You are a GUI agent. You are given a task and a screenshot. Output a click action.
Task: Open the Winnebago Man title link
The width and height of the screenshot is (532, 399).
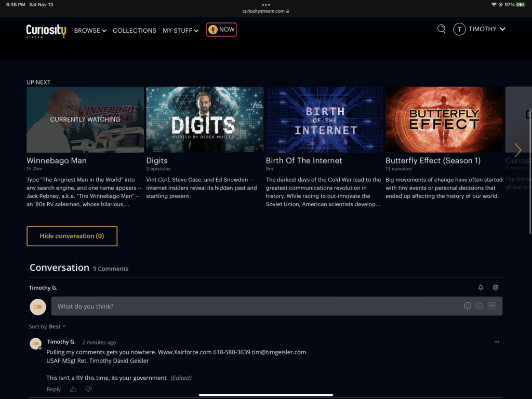[56, 161]
